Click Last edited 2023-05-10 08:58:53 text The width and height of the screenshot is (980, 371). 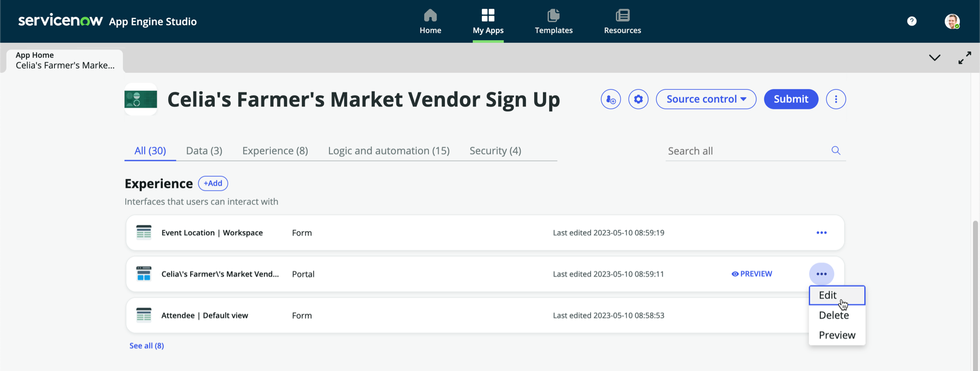[x=608, y=316]
